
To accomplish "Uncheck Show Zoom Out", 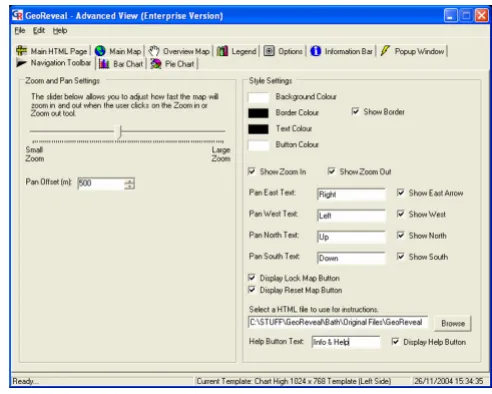I will coord(331,171).
